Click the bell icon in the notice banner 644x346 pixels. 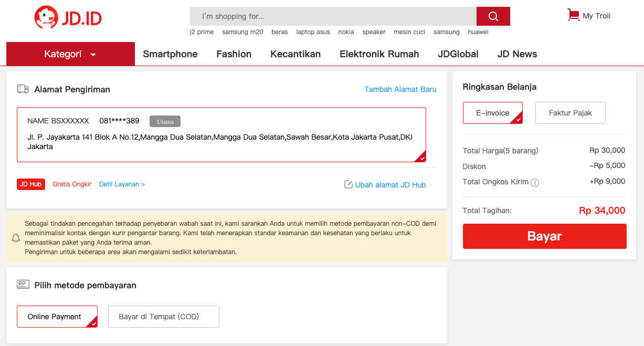[16, 238]
